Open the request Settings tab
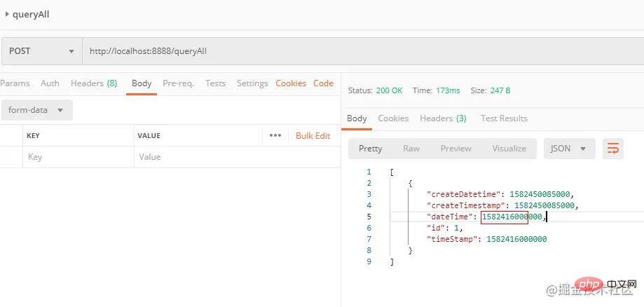Viewport: 644px width, 307px height. coord(252,83)
